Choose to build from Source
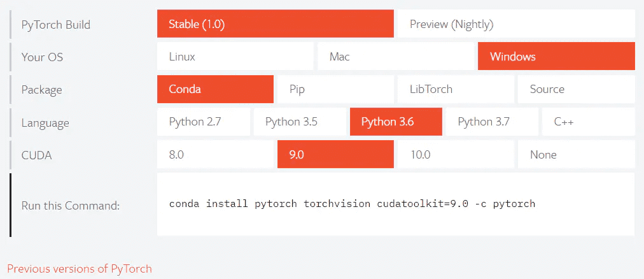 point(577,89)
